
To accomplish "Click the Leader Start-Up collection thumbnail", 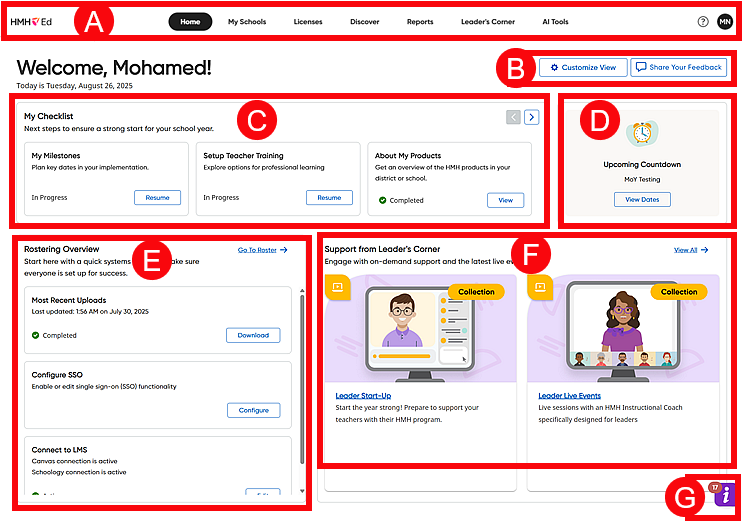I will point(421,328).
